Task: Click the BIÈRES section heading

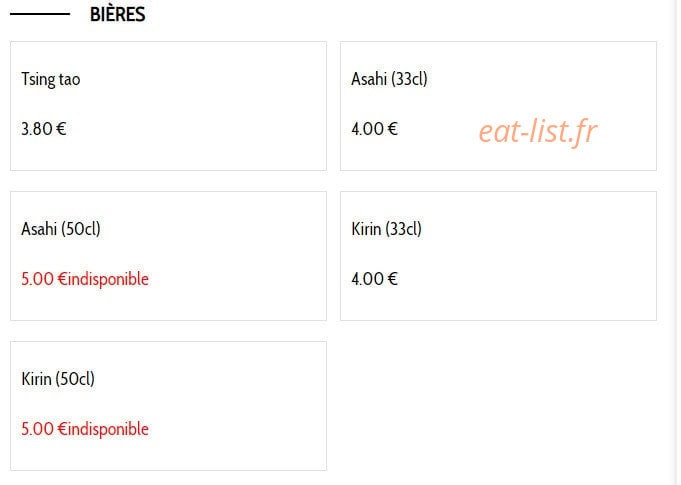Action: (117, 14)
